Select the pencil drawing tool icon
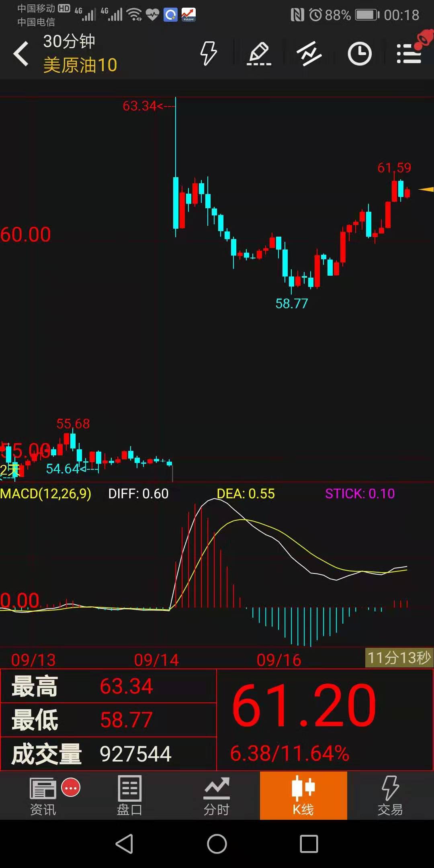 click(259, 53)
